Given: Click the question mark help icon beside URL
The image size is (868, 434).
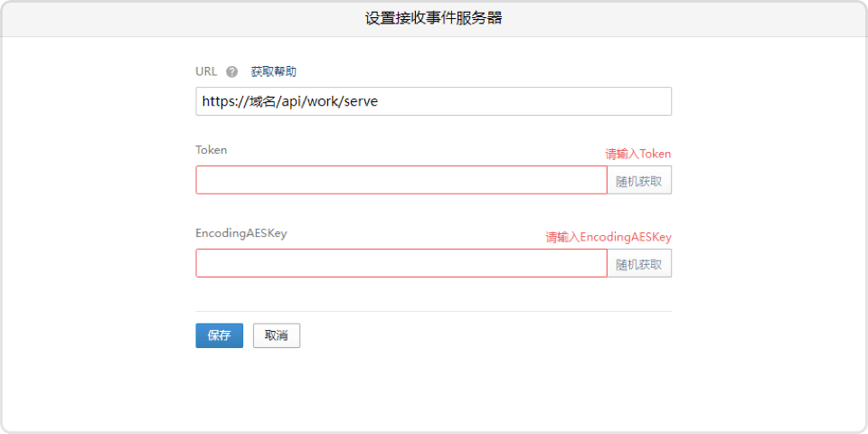Looking at the screenshot, I should pyautogui.click(x=231, y=72).
